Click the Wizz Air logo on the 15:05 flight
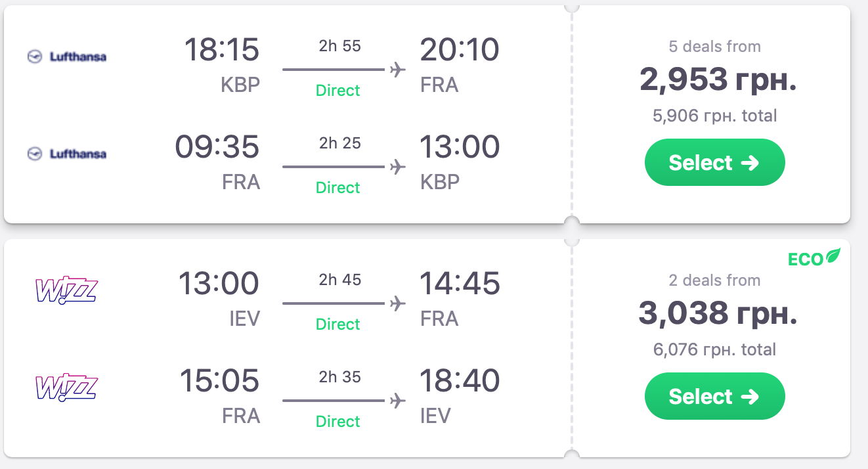868x469 pixels. coord(65,388)
